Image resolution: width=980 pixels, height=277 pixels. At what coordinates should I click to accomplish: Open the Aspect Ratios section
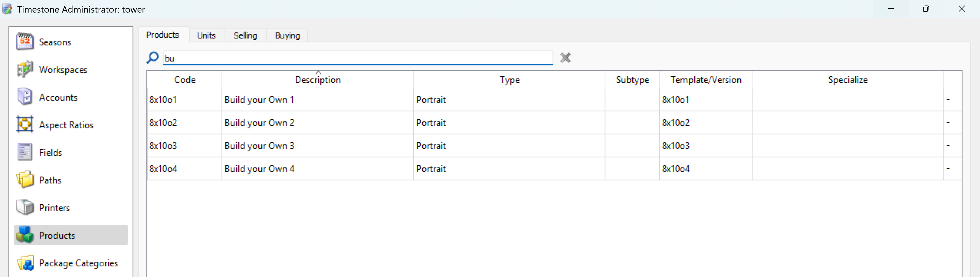click(66, 125)
